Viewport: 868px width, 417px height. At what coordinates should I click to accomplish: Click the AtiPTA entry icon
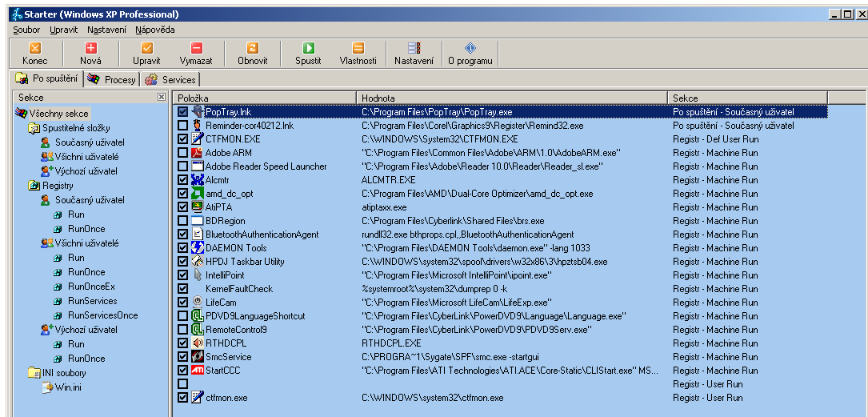tap(197, 206)
